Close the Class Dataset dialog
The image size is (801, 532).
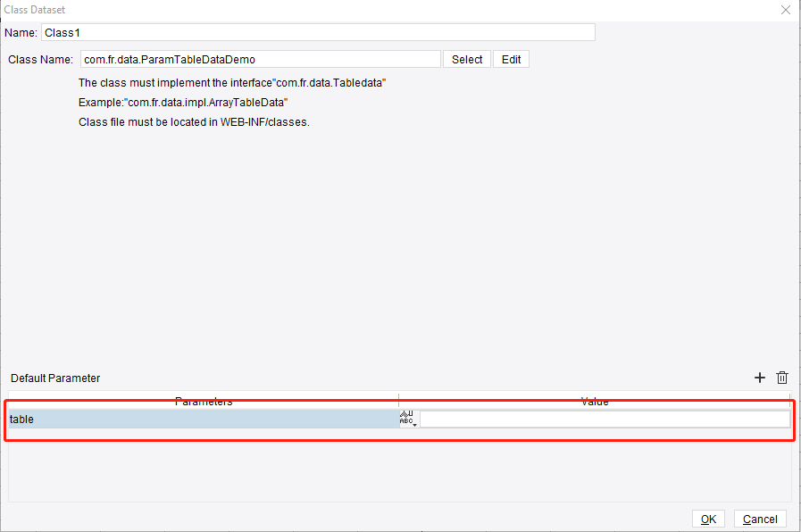(x=785, y=10)
